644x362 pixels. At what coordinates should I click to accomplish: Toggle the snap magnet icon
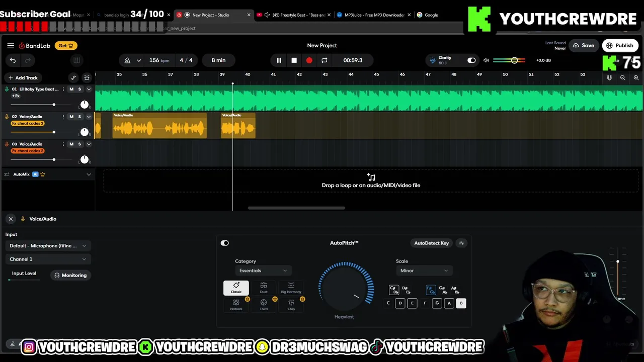click(x=609, y=77)
